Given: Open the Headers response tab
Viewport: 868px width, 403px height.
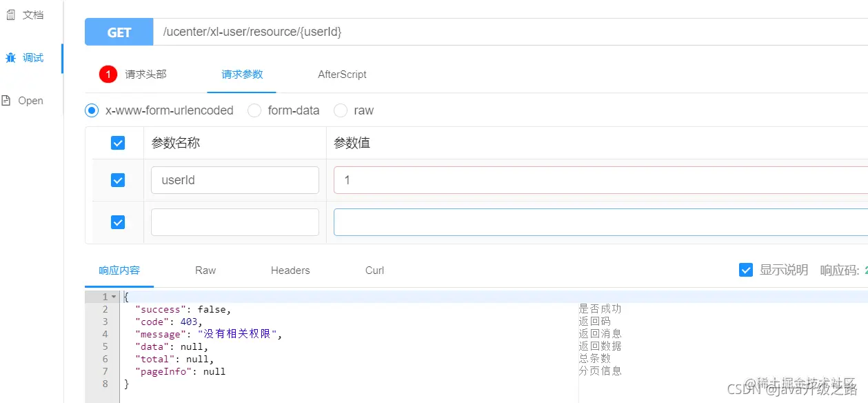Looking at the screenshot, I should point(290,271).
